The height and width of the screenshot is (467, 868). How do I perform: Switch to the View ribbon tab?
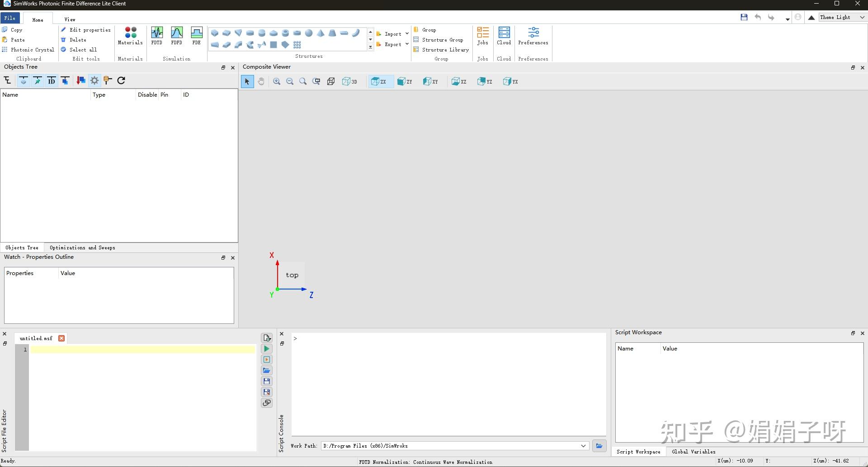[70, 19]
